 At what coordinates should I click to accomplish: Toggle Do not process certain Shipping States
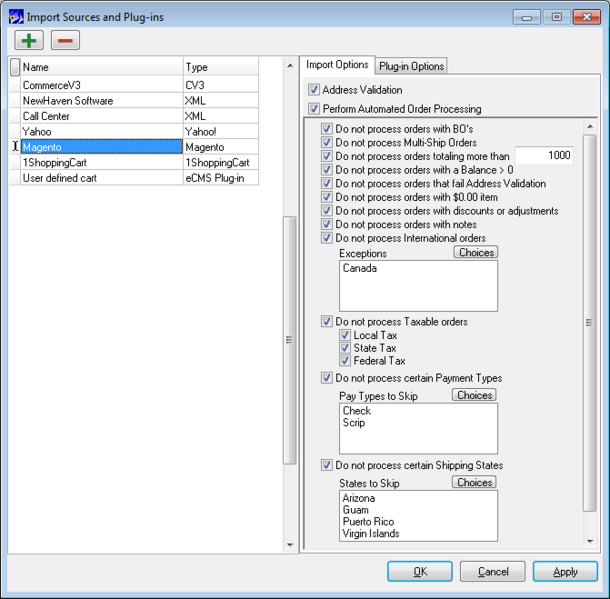[x=326, y=465]
